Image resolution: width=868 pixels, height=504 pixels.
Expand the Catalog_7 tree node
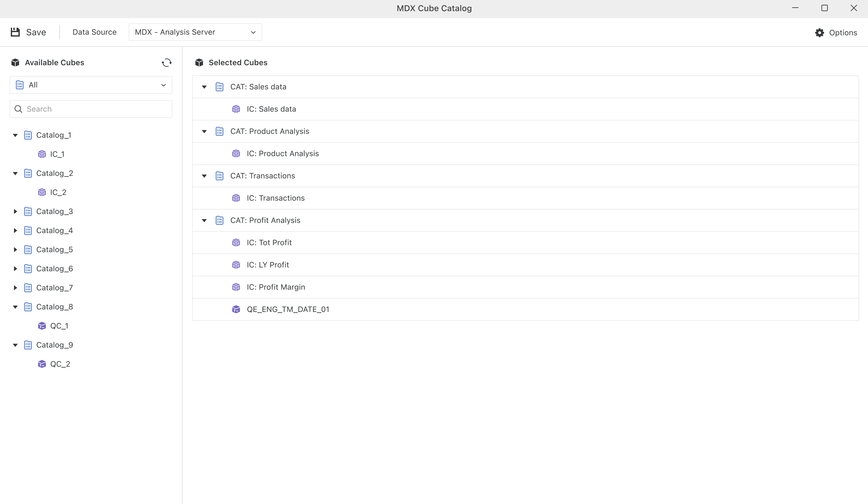(x=15, y=288)
